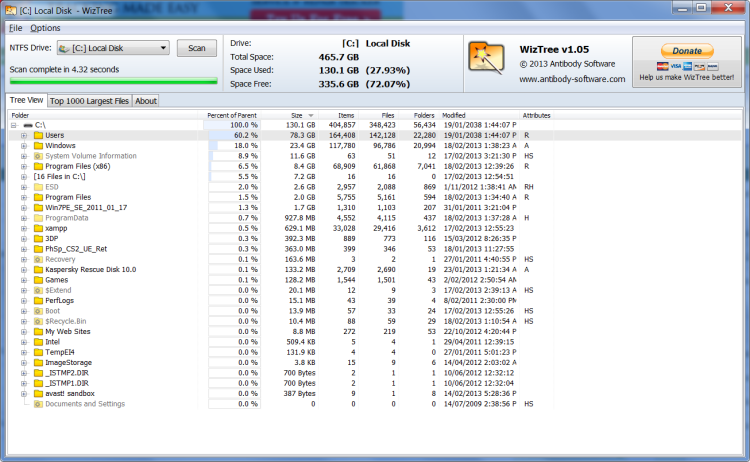The height and width of the screenshot is (462, 750).
Task: Expand the Win7PE_SE_2011_01_17 node
Action: pyautogui.click(x=23, y=208)
